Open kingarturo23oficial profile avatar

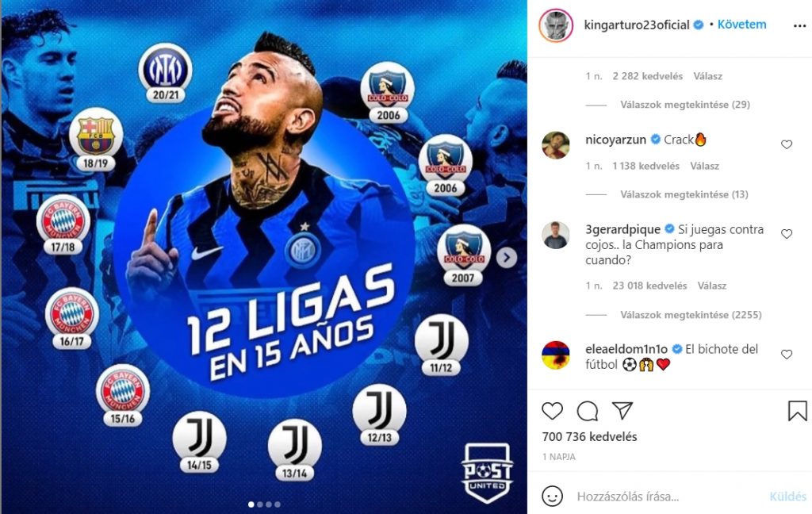click(x=556, y=25)
